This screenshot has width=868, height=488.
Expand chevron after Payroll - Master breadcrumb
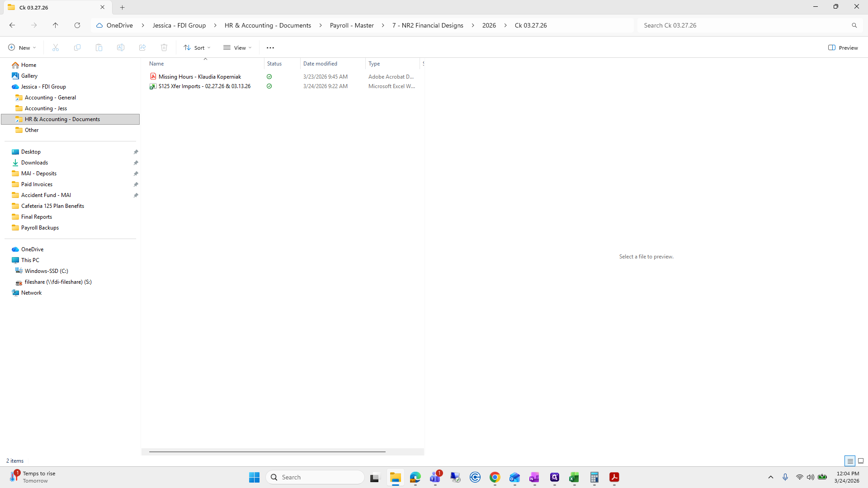tap(383, 25)
